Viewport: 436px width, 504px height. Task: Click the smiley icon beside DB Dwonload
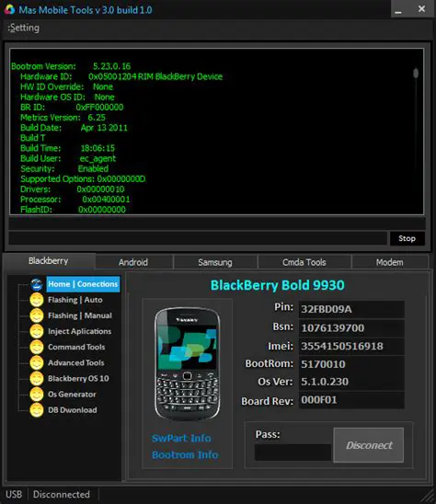tap(37, 410)
